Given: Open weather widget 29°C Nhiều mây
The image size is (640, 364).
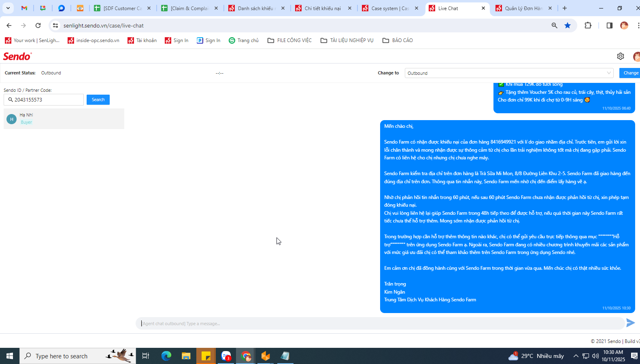Looking at the screenshot, I should (536, 356).
